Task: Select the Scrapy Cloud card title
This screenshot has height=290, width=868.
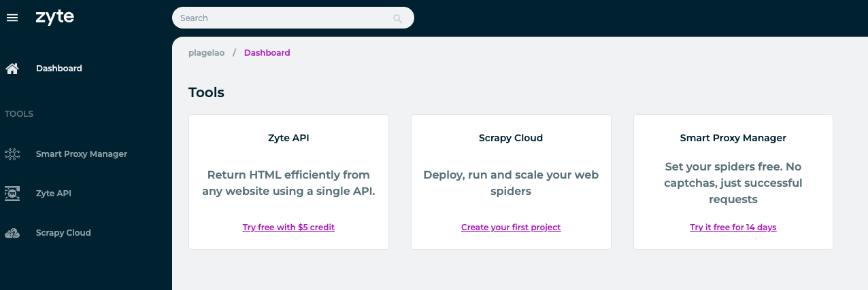Action: coord(511,138)
